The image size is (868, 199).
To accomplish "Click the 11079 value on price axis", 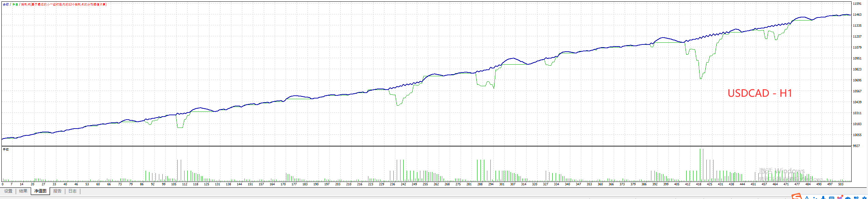I will click(x=857, y=48).
